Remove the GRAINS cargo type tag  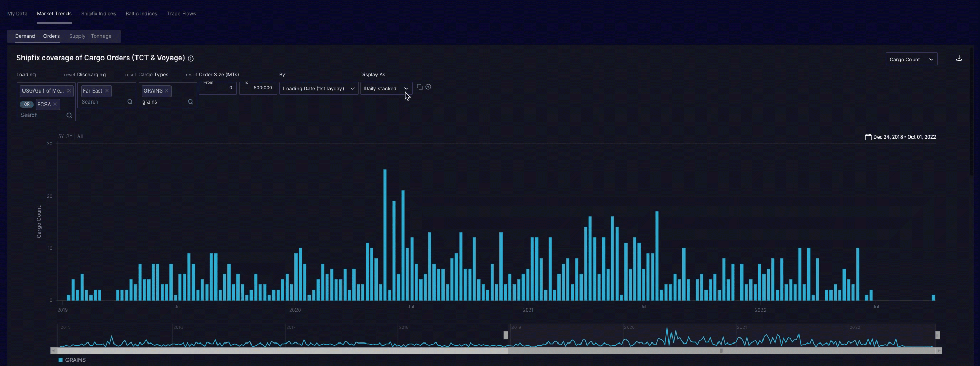coord(167,91)
